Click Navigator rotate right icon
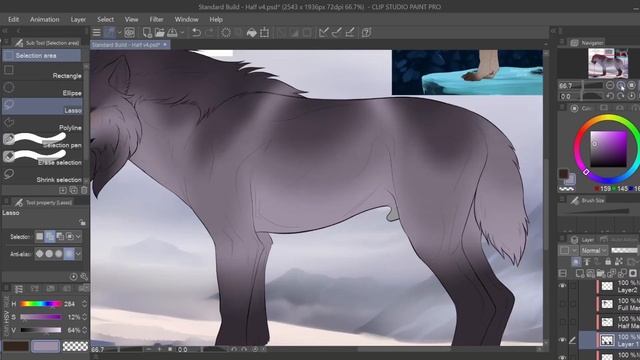This screenshot has width=640, height=360. [620, 96]
